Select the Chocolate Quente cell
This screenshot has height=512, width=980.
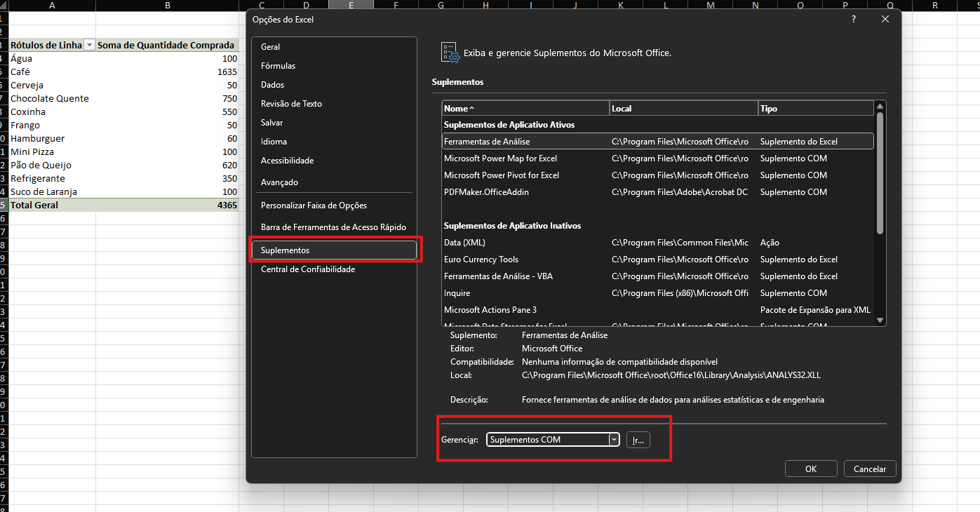coord(53,99)
